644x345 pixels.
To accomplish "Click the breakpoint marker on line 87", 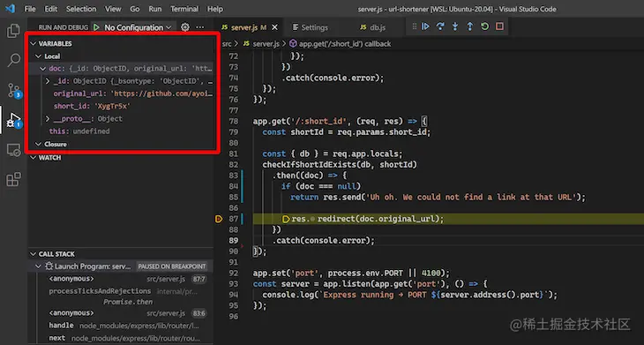I will point(219,219).
